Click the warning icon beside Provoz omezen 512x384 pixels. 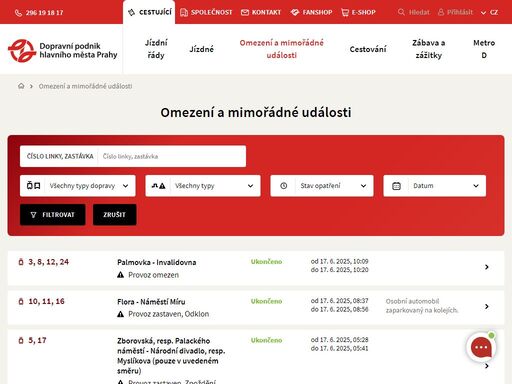click(121, 275)
